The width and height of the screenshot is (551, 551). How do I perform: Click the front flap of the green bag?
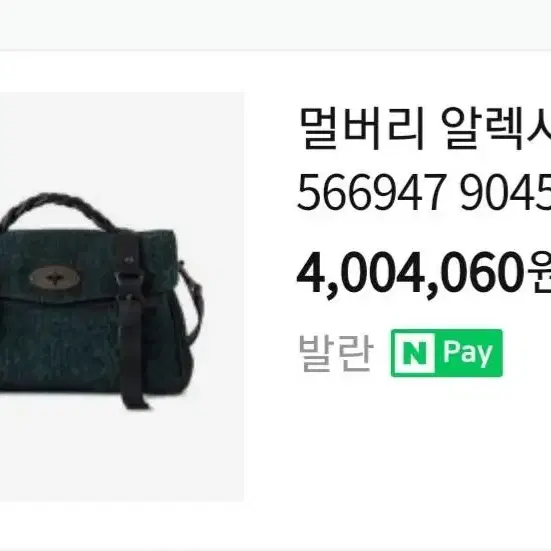88,265
